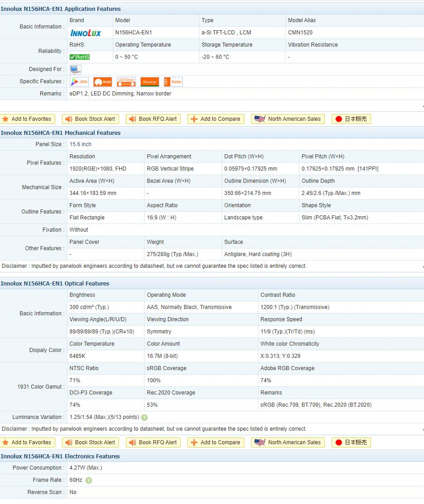Select storage temperature value -20 ~ 60 °C
The width and height of the screenshot is (424, 504).
(x=215, y=57)
